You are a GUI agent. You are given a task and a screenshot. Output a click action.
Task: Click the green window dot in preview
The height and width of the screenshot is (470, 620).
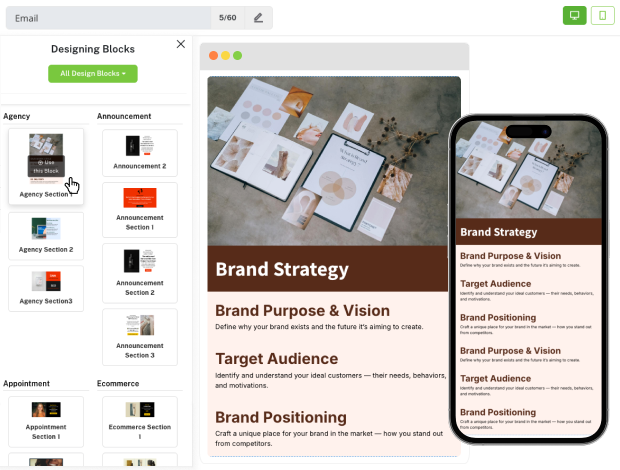click(237, 55)
